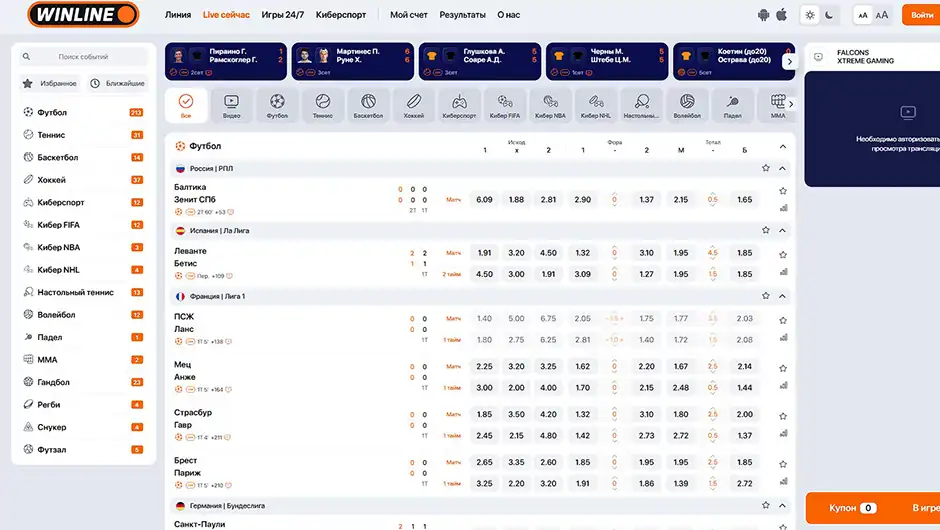This screenshot has height=530, width=940.
Task: Open the Купон betslip button
Action: click(x=852, y=508)
